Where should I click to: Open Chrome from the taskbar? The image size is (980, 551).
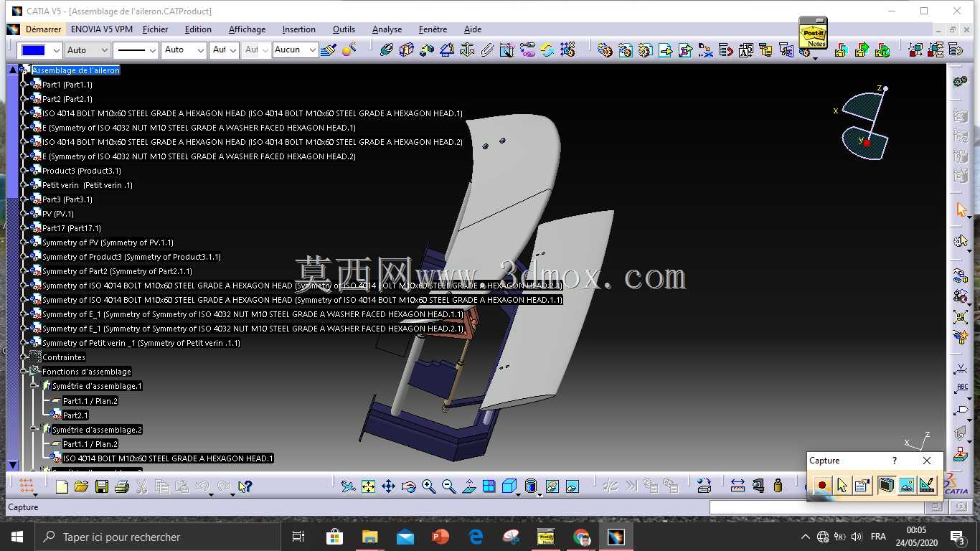[x=581, y=537]
